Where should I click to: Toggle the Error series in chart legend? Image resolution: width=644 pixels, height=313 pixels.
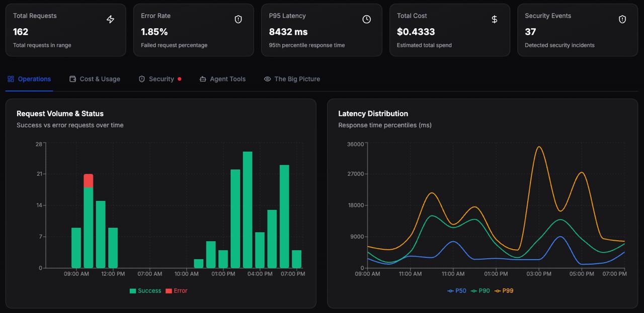[x=176, y=291]
